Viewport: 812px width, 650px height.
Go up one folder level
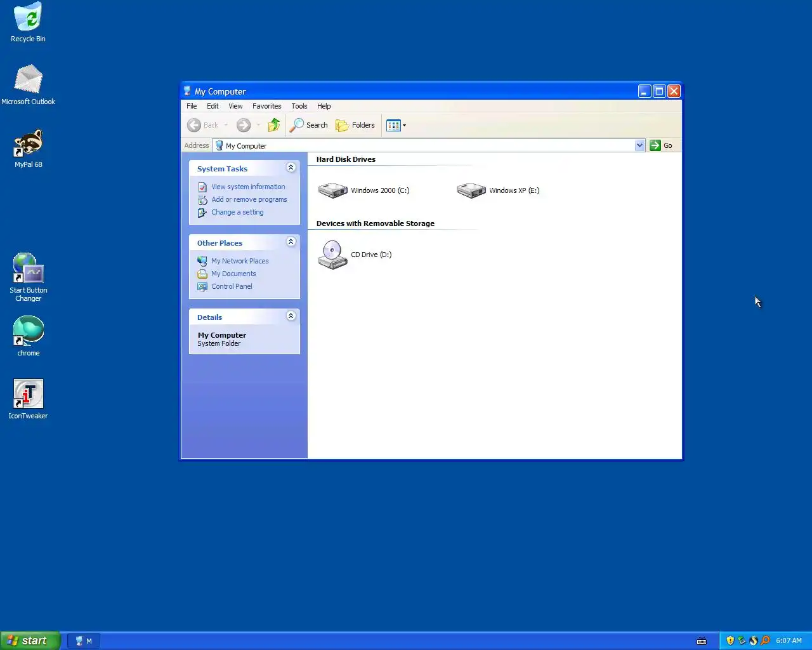pyautogui.click(x=274, y=125)
